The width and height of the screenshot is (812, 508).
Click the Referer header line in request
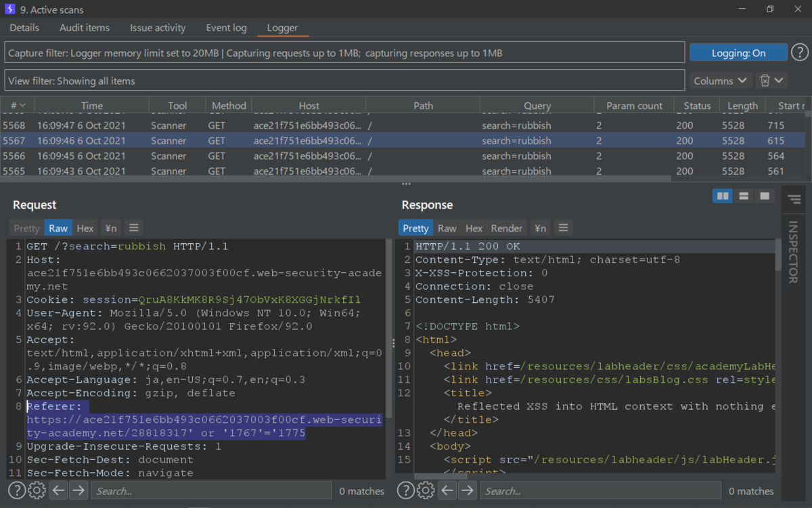point(204,420)
